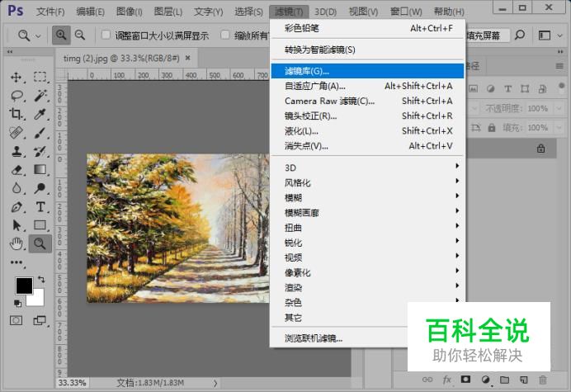571x392 pixels.
Task: Open the fill percentage dropdown
Action: 558,128
